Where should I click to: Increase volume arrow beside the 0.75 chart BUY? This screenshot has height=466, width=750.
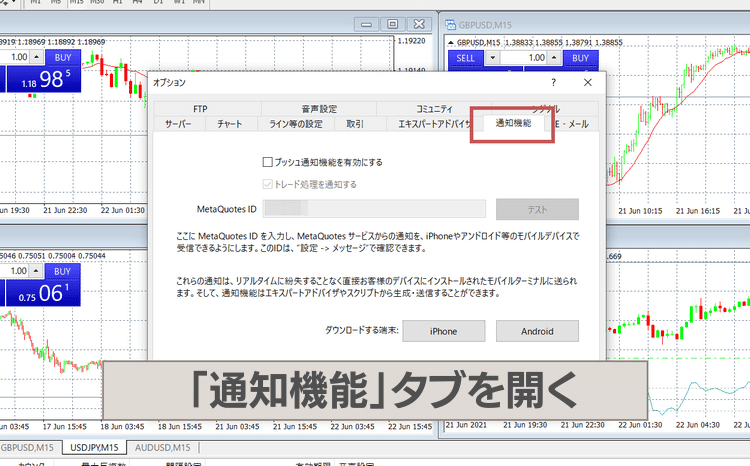point(36,271)
